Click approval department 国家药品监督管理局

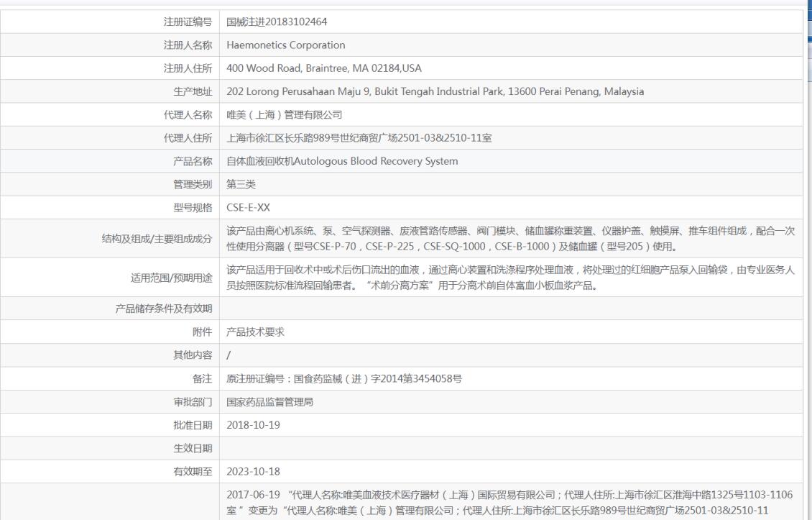tap(269, 402)
